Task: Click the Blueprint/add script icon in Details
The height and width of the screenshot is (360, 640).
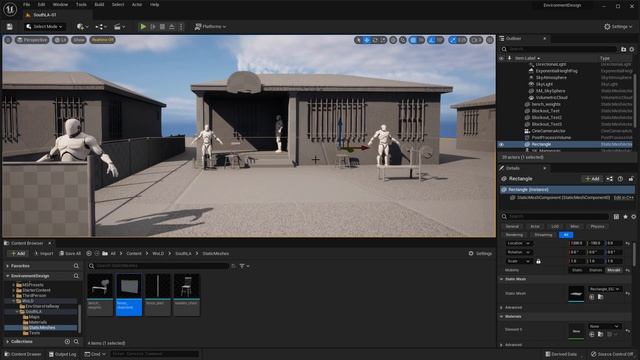Action: coord(609,179)
